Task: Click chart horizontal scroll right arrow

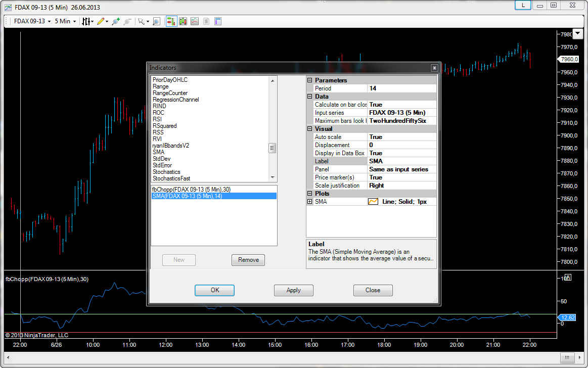Action: (x=580, y=357)
